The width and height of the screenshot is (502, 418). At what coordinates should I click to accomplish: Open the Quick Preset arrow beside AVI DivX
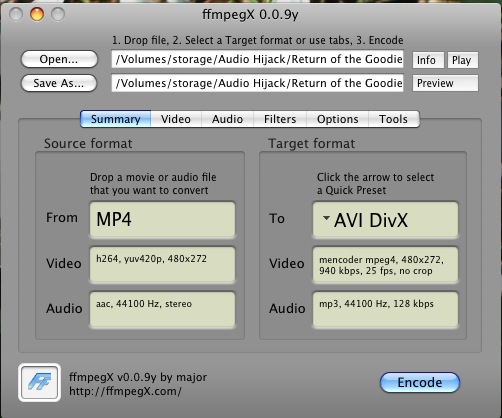[326, 218]
